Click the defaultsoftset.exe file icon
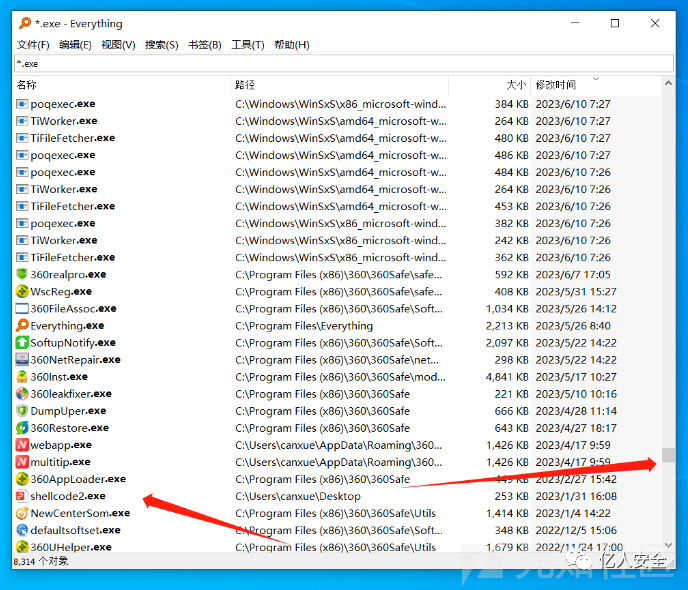This screenshot has width=688, height=590. [x=22, y=530]
